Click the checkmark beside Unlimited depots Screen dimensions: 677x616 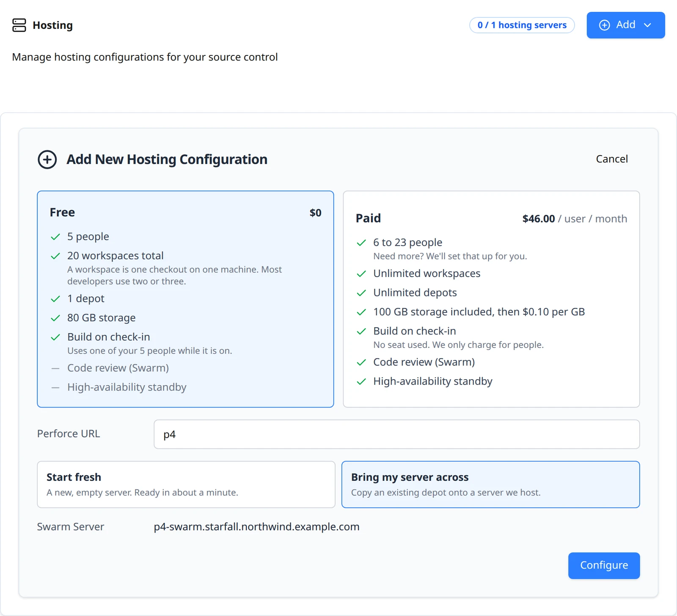point(361,293)
